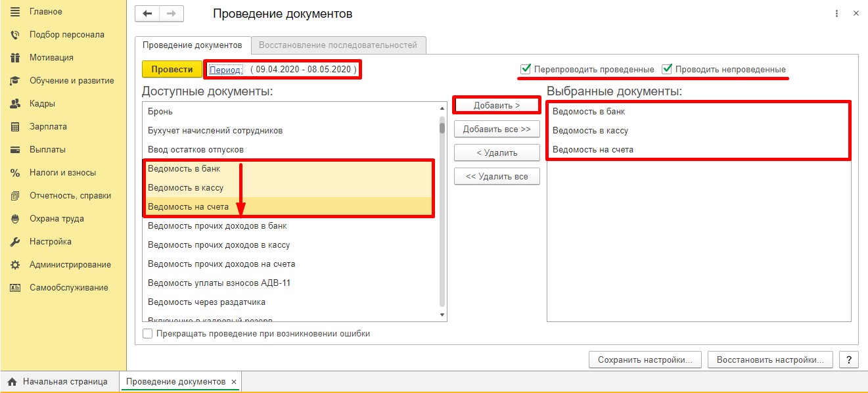Image resolution: width=868 pixels, height=393 pixels.
Task: Open the Зарплата section label
Action: tap(48, 127)
